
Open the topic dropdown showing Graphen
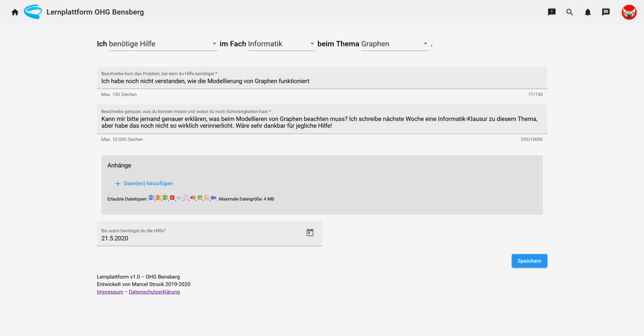point(395,44)
